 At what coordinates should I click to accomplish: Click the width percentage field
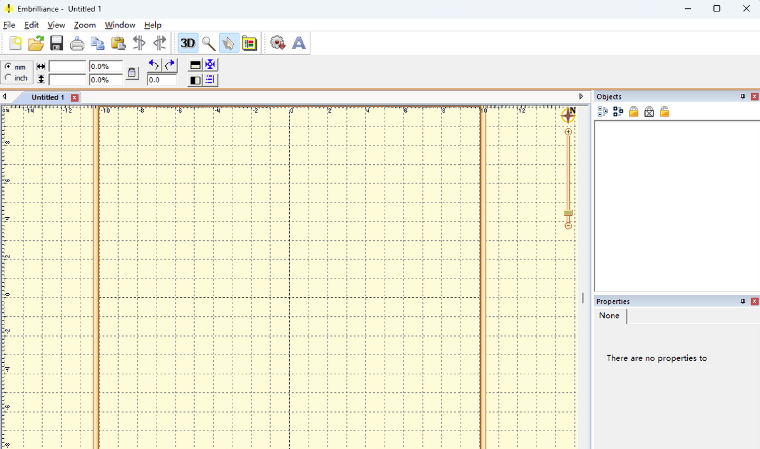106,66
